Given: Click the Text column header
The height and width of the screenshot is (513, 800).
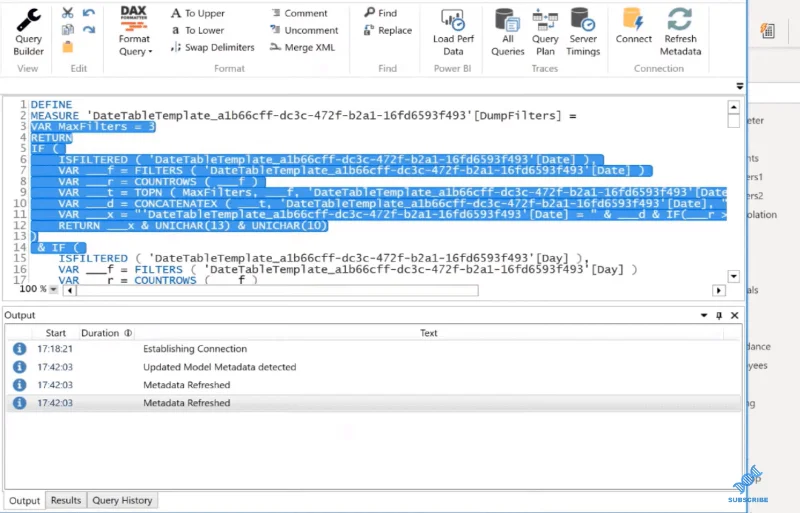Looking at the screenshot, I should (429, 333).
